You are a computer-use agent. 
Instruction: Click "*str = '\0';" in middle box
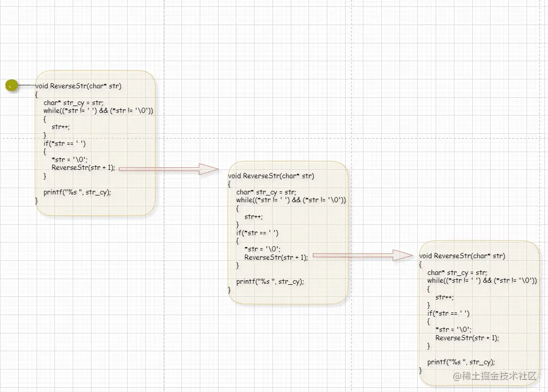[x=262, y=249]
